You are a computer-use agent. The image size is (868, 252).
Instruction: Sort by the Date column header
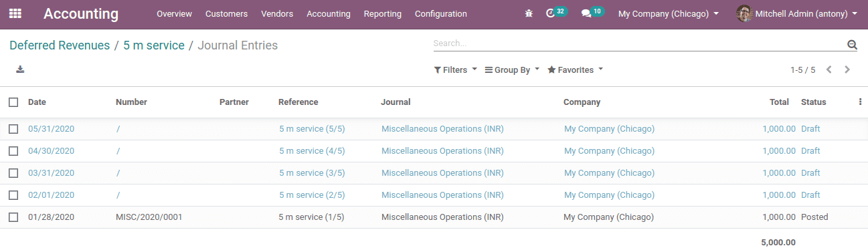[37, 102]
